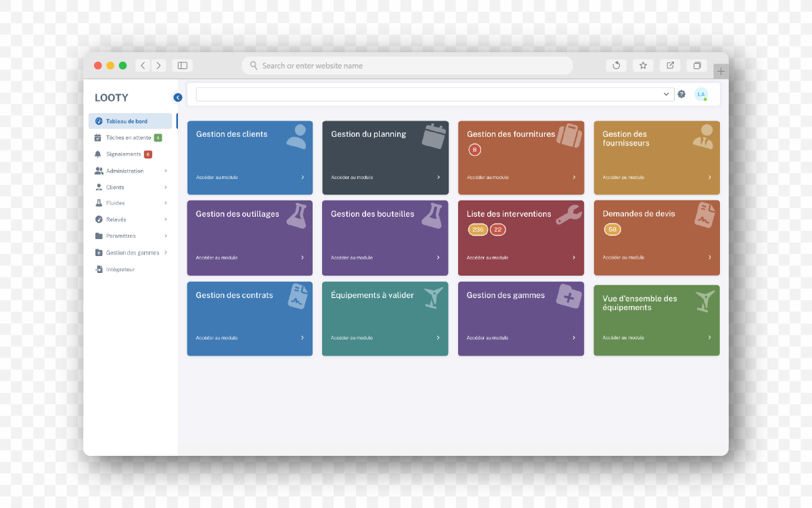Click the flask icon on Gestion des bouteilles card
This screenshot has height=508, width=812.
(x=432, y=215)
